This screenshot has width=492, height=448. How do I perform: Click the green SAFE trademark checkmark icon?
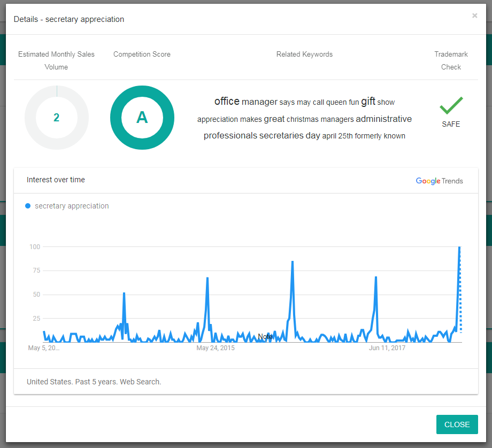coord(451,105)
